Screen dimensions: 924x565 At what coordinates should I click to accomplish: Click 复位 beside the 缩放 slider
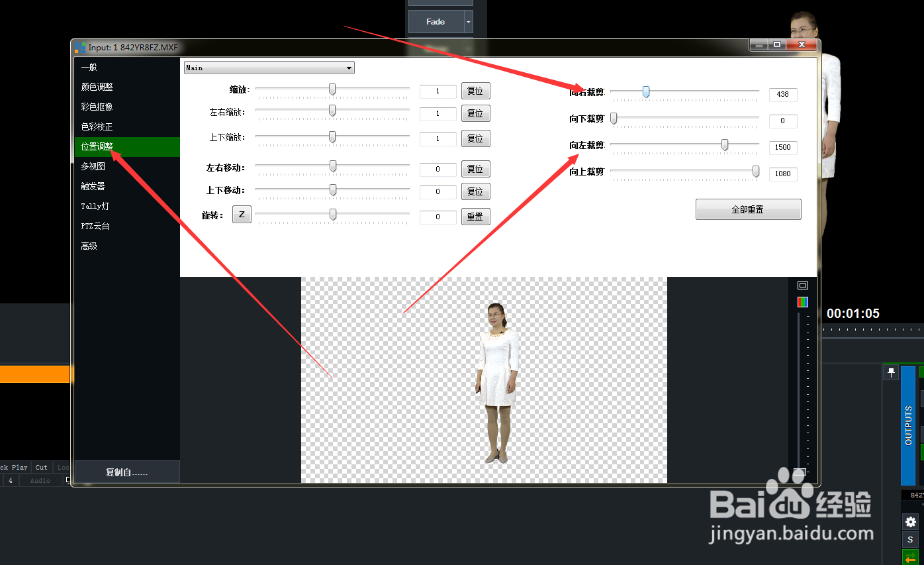coord(475,91)
